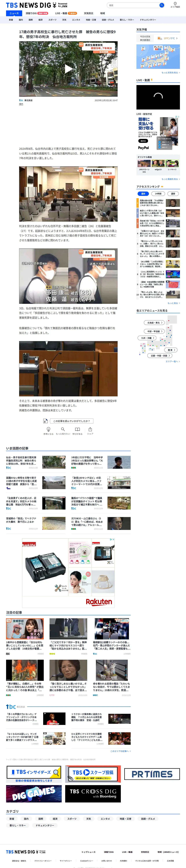Open the footer 運営会社・連絡先 link
The height and width of the screenshot is (868, 186).
[19, 861]
